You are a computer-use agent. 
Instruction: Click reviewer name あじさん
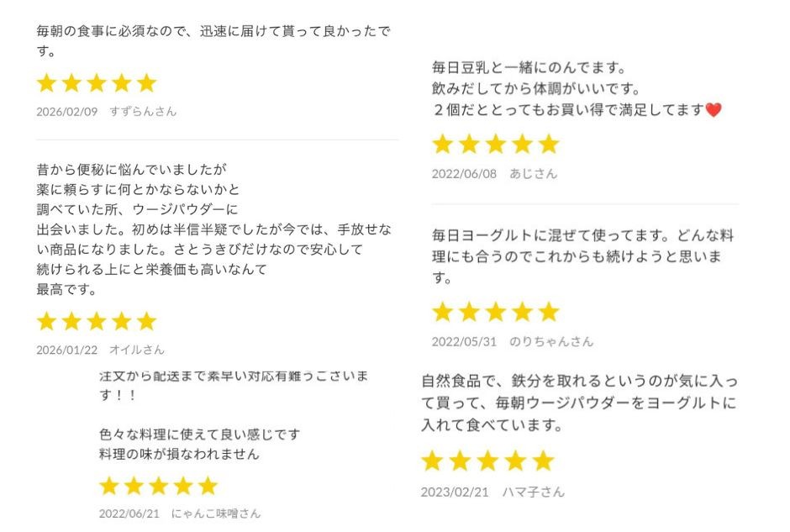(533, 174)
